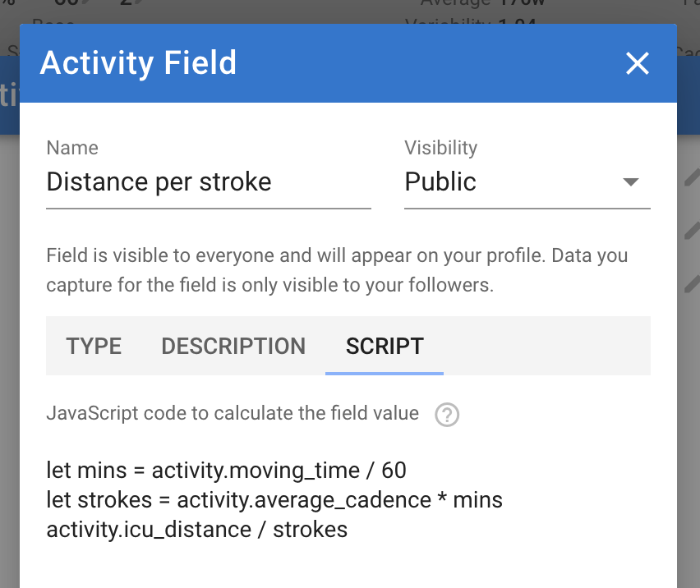Place cursor in 'let strokes' script line
This screenshot has height=588, width=700.
274,499
